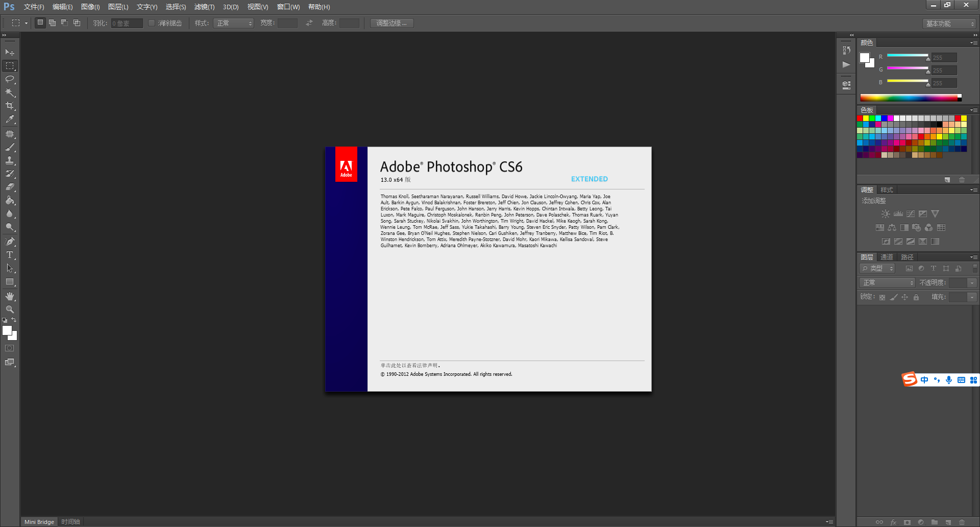The width and height of the screenshot is (980, 527).
Task: Select the Brush tool
Action: coord(10,147)
